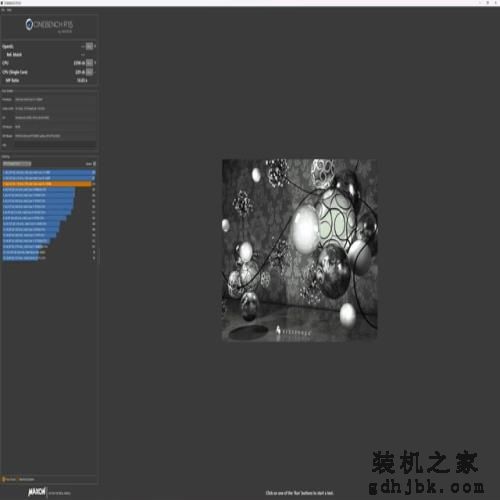The height and width of the screenshot is (500, 500).
Task: Toggle the checkbox beside CPU Run button
Action: (95, 63)
